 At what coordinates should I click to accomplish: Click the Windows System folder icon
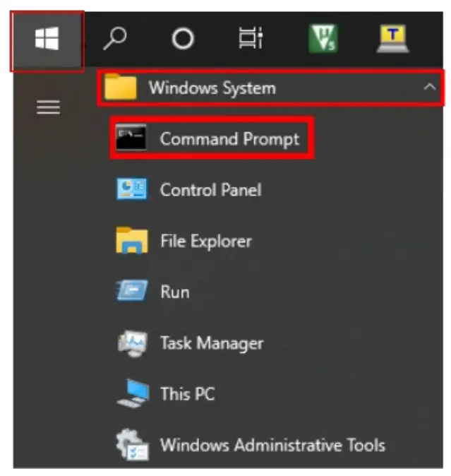tap(120, 88)
